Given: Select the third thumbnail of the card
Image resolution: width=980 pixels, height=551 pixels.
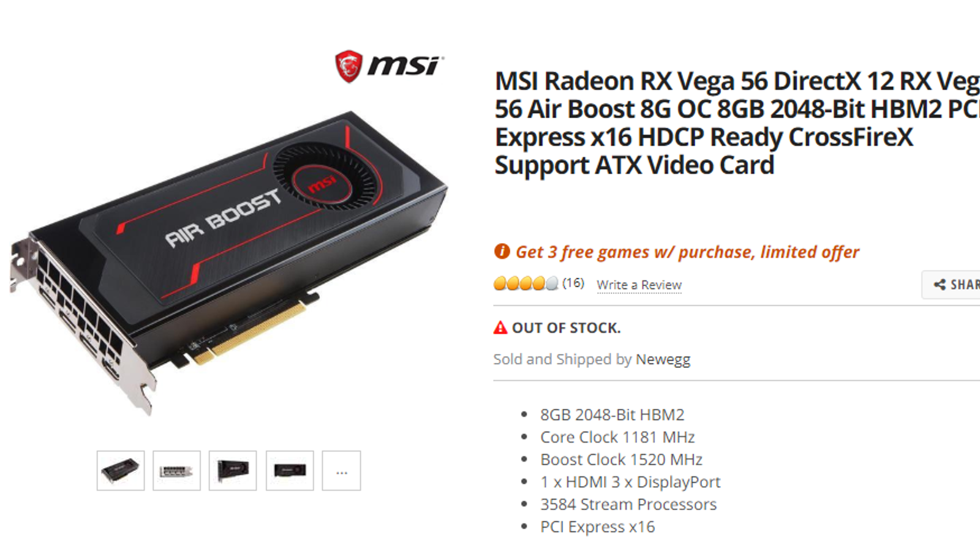Looking at the screenshot, I should [233, 471].
